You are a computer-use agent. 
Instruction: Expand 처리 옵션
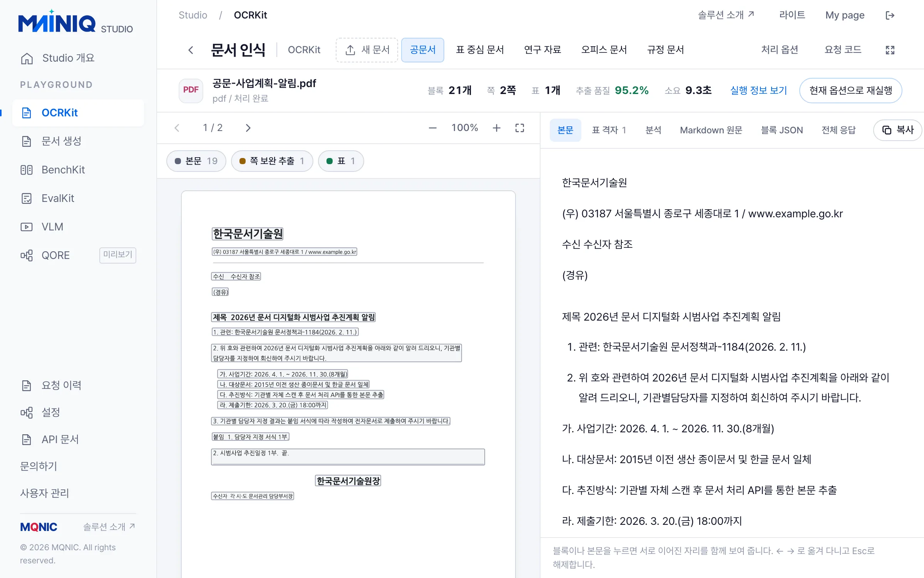[x=780, y=50]
